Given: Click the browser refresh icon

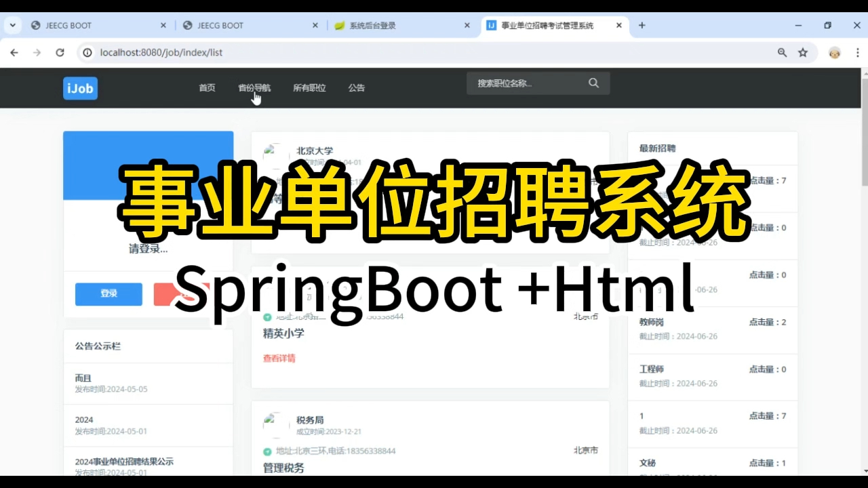Looking at the screenshot, I should [60, 52].
